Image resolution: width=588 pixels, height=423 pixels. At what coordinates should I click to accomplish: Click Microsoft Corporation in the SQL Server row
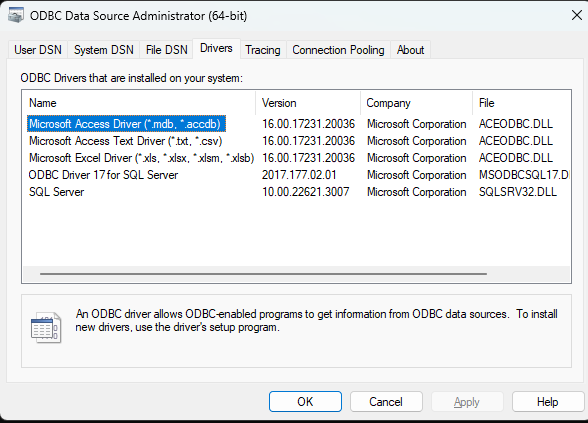click(x=417, y=192)
